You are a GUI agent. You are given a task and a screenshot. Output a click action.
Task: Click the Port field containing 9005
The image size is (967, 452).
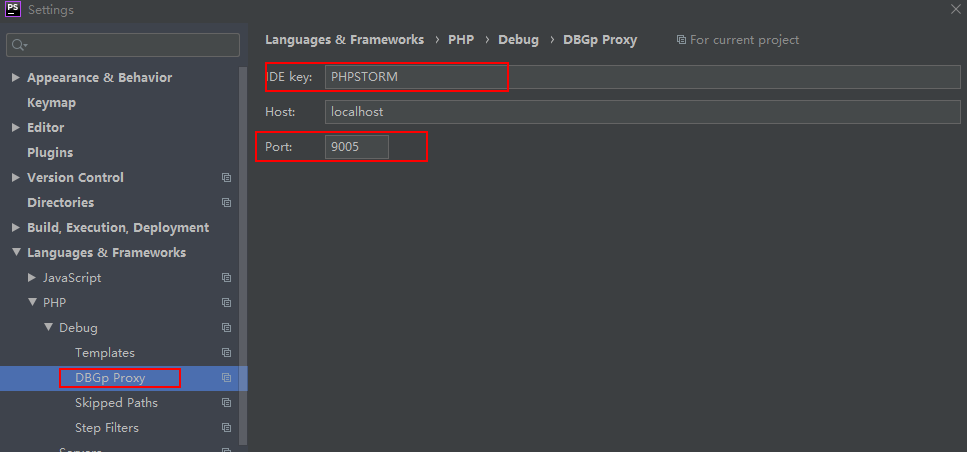click(357, 147)
